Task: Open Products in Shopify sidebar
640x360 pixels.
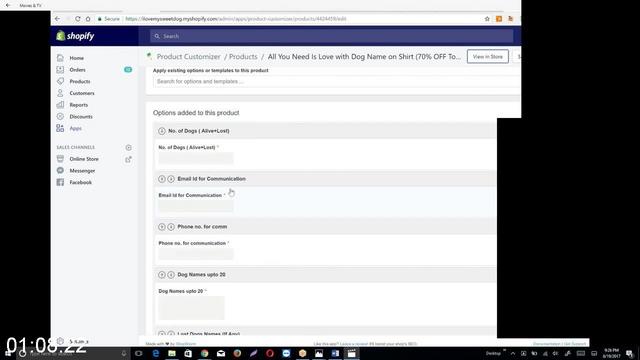Action: click(x=80, y=82)
